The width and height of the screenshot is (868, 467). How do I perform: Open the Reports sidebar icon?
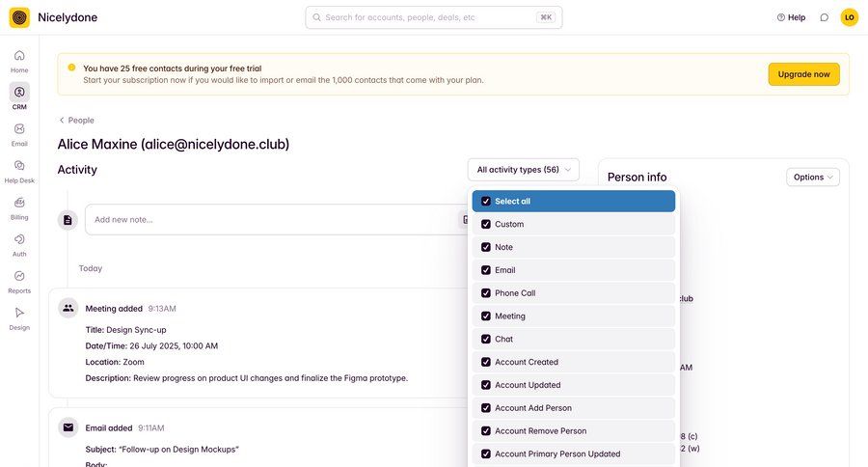point(19,276)
